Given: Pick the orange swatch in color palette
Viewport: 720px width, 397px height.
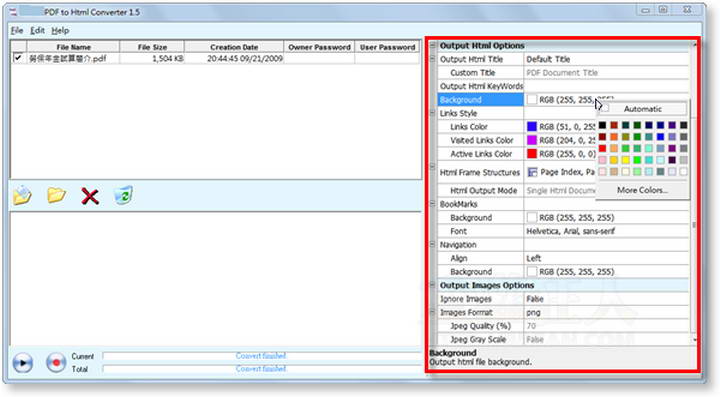Looking at the screenshot, I should point(614,137).
